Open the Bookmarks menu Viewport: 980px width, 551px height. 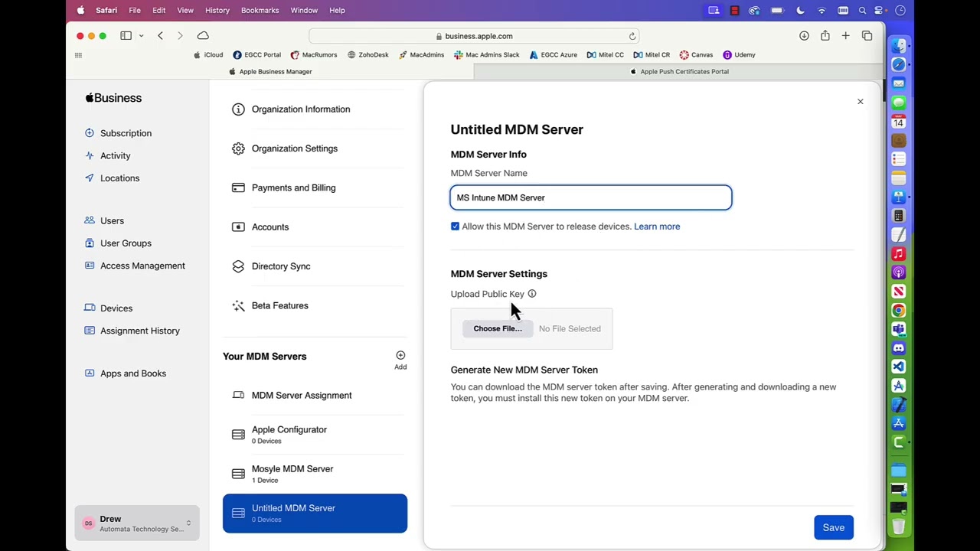(260, 10)
